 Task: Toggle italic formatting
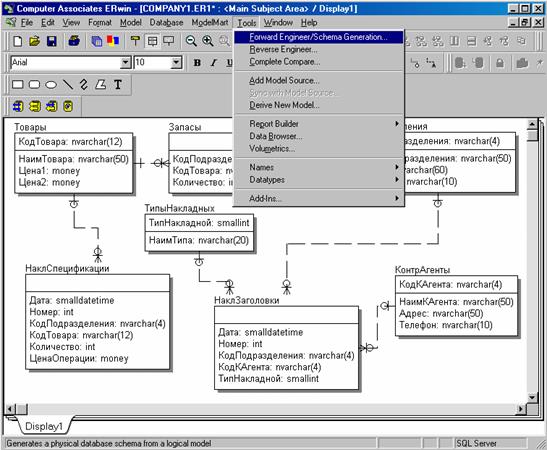[x=213, y=63]
